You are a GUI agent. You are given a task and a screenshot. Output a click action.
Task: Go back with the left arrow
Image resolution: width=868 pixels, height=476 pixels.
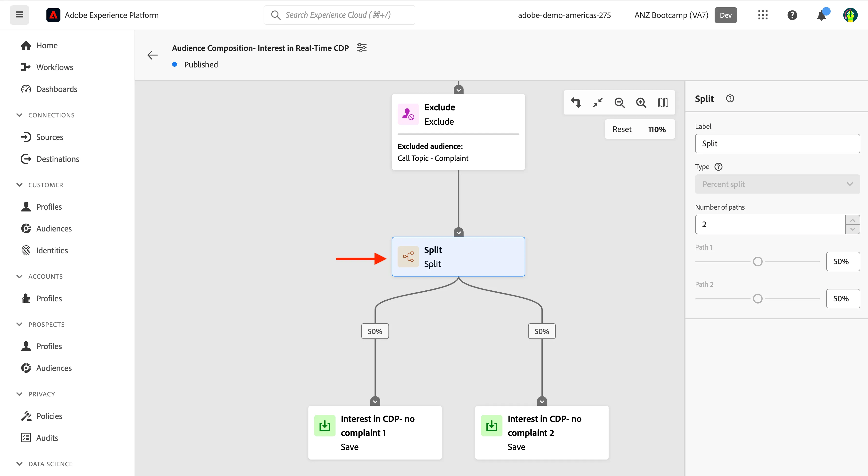pyautogui.click(x=152, y=55)
